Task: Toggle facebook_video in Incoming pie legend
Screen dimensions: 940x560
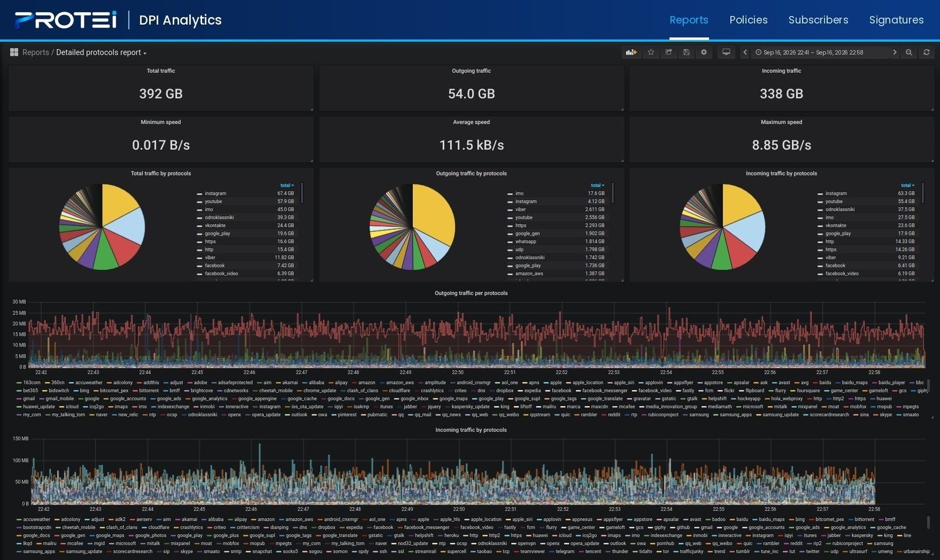Action: coord(842,274)
